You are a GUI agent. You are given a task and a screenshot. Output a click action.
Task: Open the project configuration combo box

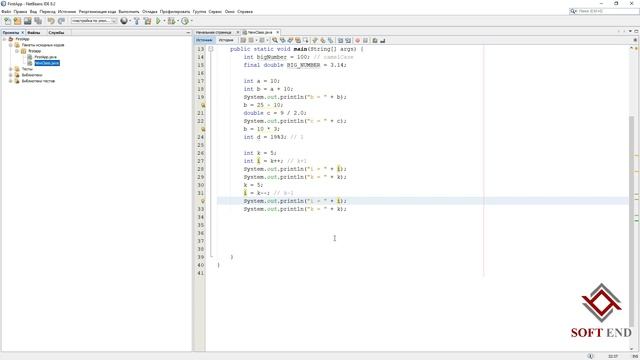tap(94, 21)
